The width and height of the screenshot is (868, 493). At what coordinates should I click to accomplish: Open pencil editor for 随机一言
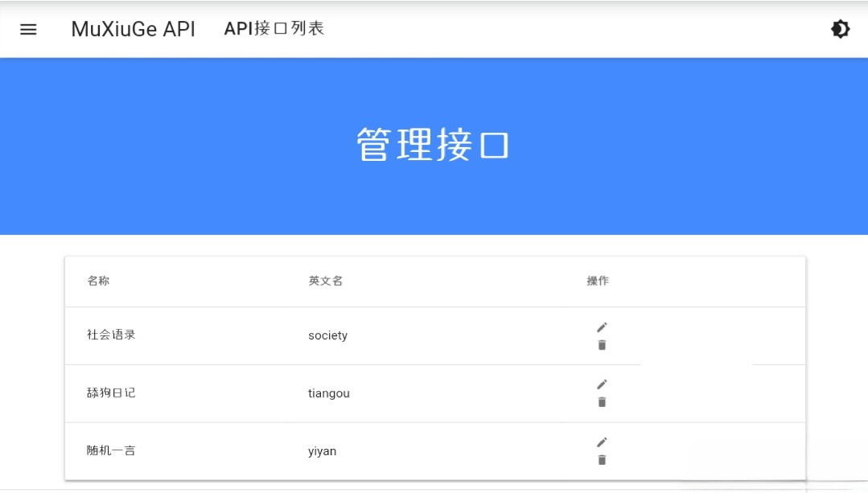tap(601, 442)
